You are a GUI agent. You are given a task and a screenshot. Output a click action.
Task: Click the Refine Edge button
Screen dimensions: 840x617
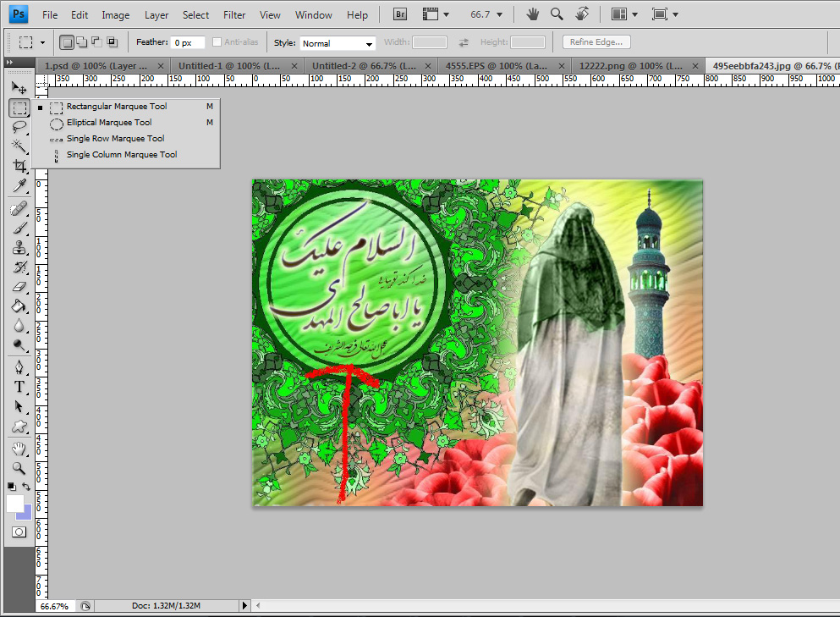pos(596,41)
